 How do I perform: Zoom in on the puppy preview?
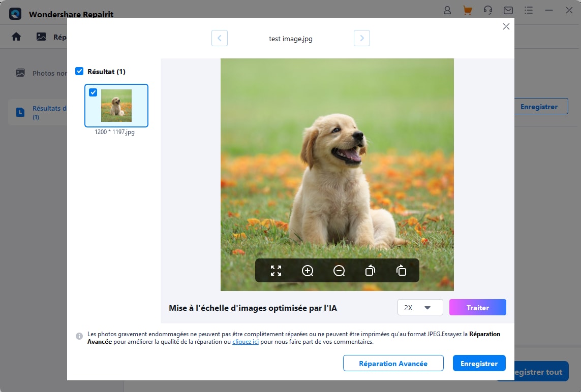tap(308, 271)
